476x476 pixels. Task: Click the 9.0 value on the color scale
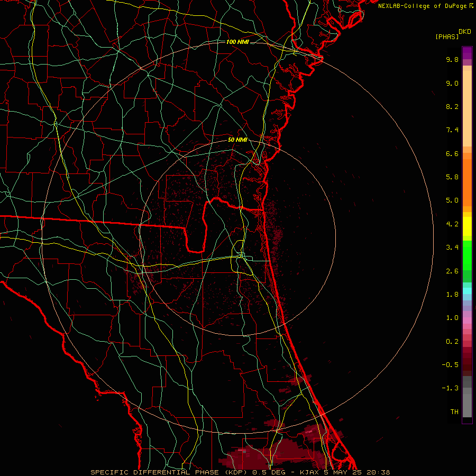[452, 83]
